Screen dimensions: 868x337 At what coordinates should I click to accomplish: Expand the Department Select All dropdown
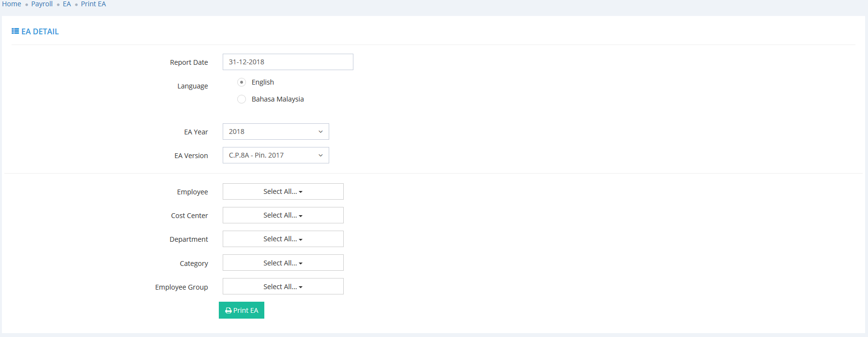pyautogui.click(x=283, y=239)
